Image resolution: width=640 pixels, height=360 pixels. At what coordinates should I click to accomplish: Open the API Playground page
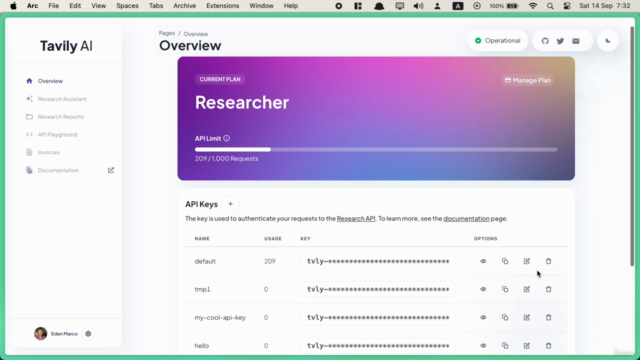tap(57, 134)
